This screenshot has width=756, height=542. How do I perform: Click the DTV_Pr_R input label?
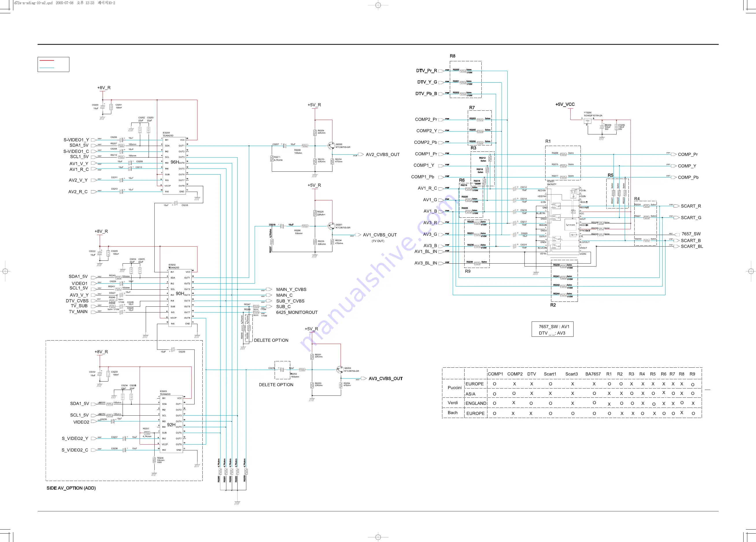click(427, 71)
